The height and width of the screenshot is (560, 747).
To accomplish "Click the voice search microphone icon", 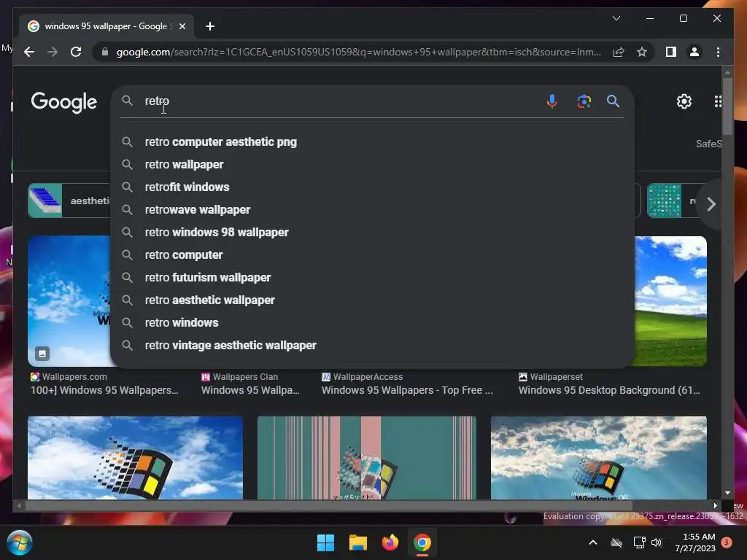I will [x=551, y=101].
